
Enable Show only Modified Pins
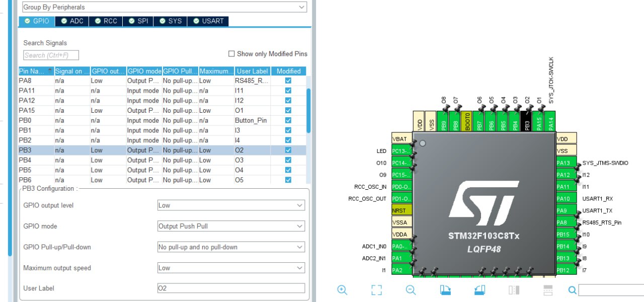pyautogui.click(x=231, y=54)
